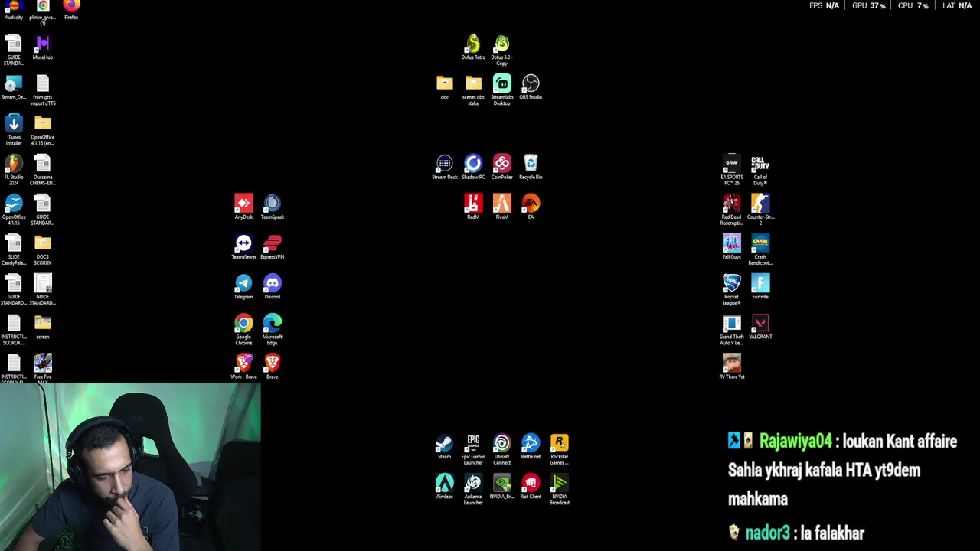Select the Crash Bandicoot shortcut

click(760, 250)
